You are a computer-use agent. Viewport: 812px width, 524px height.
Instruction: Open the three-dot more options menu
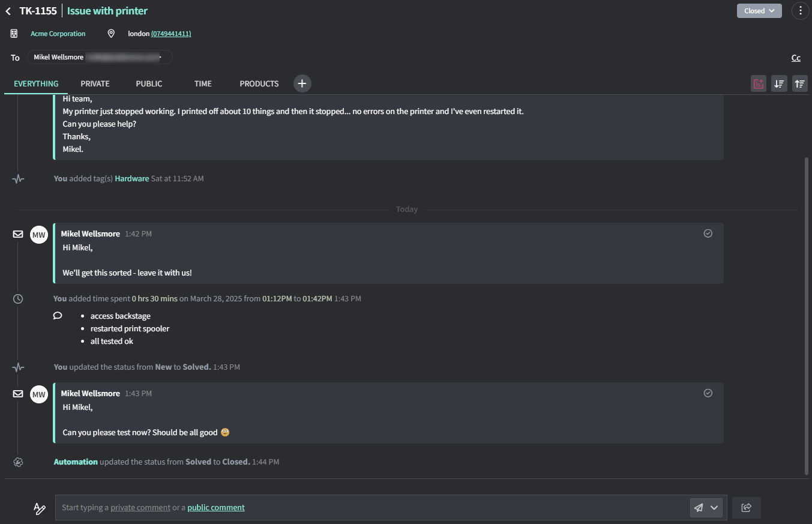click(x=801, y=11)
